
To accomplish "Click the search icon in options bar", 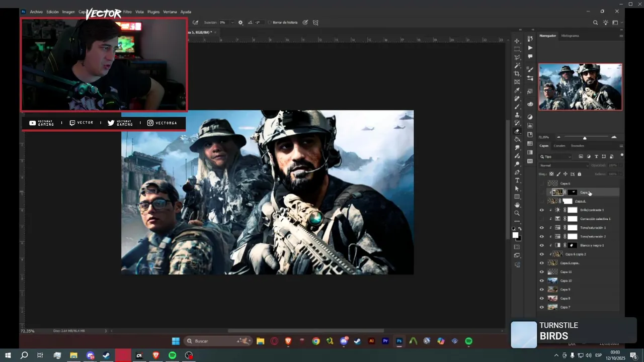I will click(596, 23).
